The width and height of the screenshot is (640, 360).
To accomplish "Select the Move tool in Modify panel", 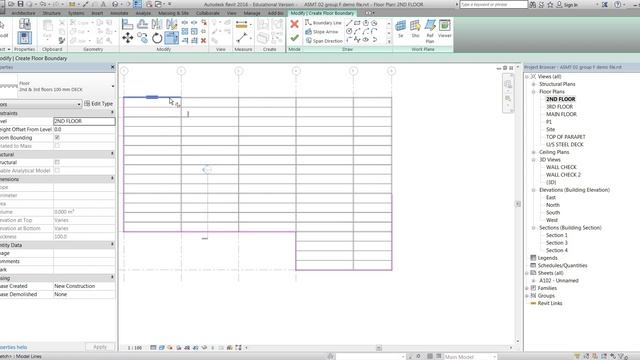I will [128, 38].
